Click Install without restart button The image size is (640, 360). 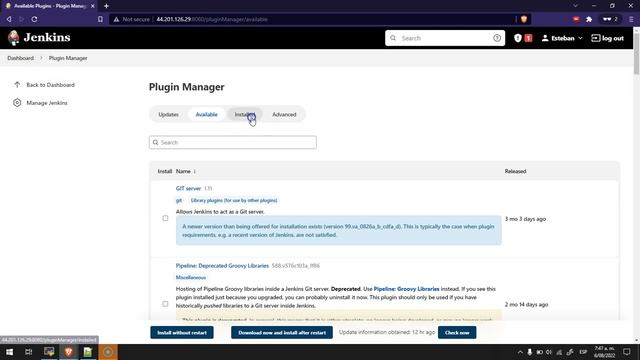[182, 332]
